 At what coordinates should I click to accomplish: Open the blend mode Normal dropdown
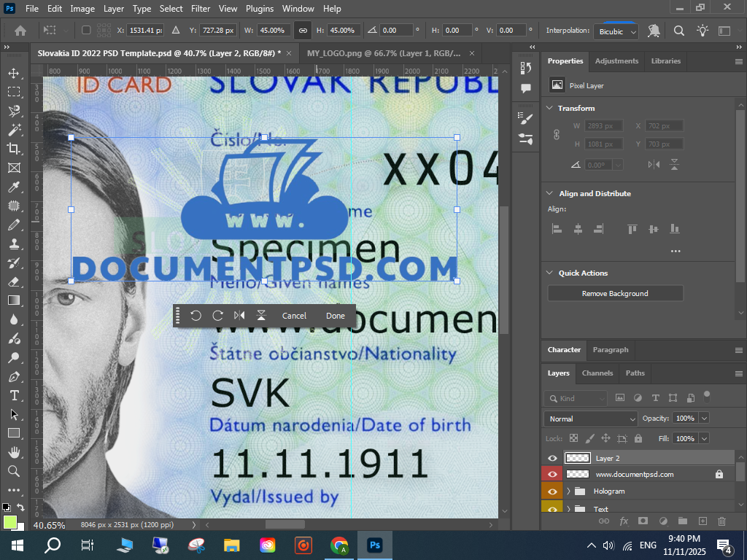tap(590, 419)
